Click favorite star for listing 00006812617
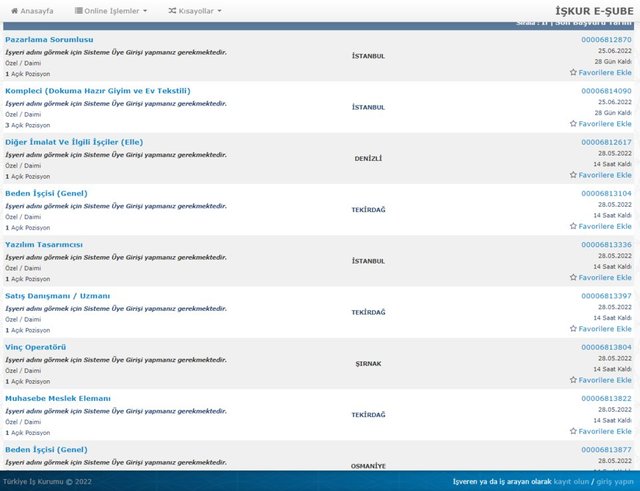The height and width of the screenshot is (491, 640). (x=573, y=175)
